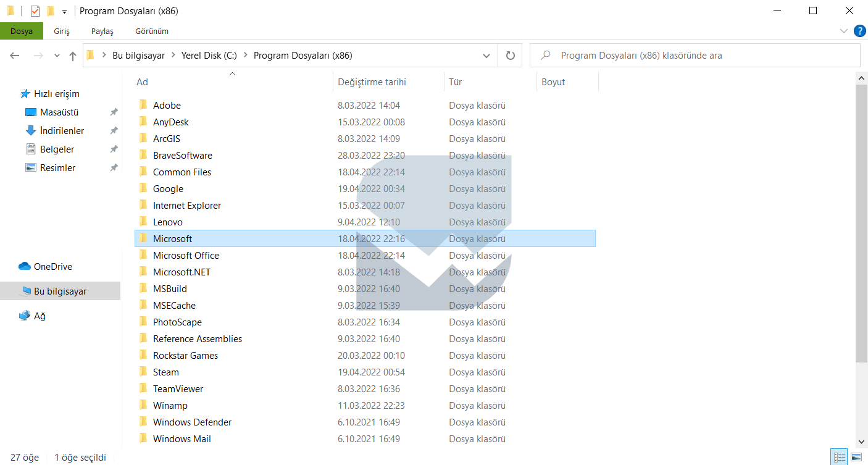The width and height of the screenshot is (868, 465).
Task: Go up one folder level arrow
Action: pyautogui.click(x=73, y=56)
